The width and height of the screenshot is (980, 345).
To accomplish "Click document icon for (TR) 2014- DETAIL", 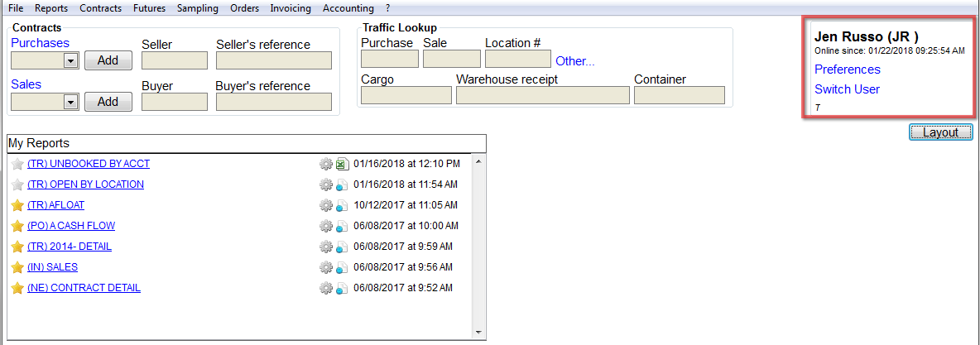I will pos(342,247).
